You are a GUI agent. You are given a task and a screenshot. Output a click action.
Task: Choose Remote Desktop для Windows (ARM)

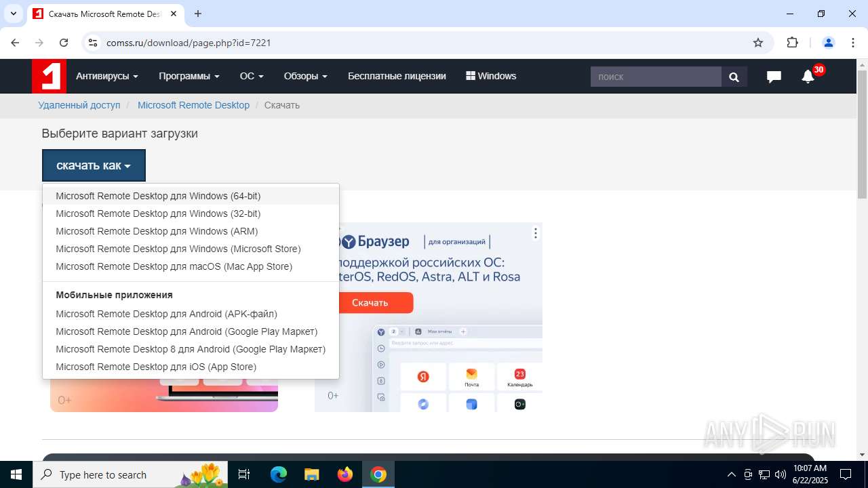[x=191, y=231]
